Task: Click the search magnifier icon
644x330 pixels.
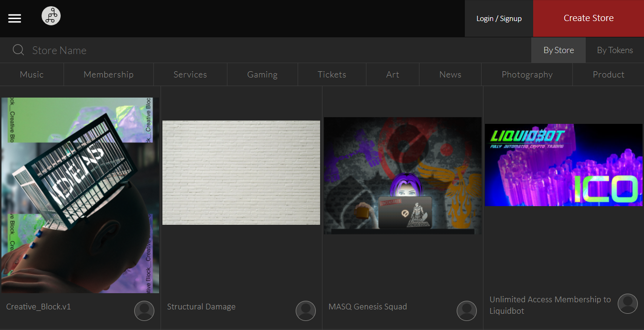Action: 19,50
